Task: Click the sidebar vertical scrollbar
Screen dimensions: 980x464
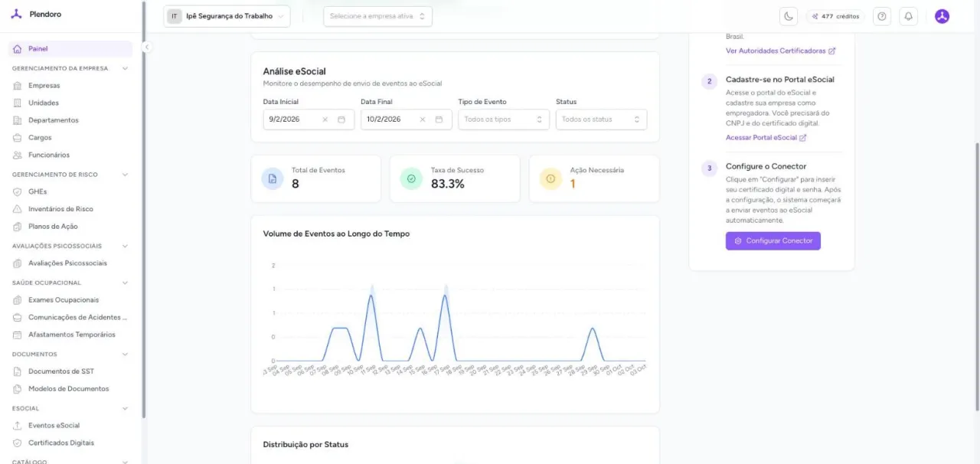Action: (144, 209)
